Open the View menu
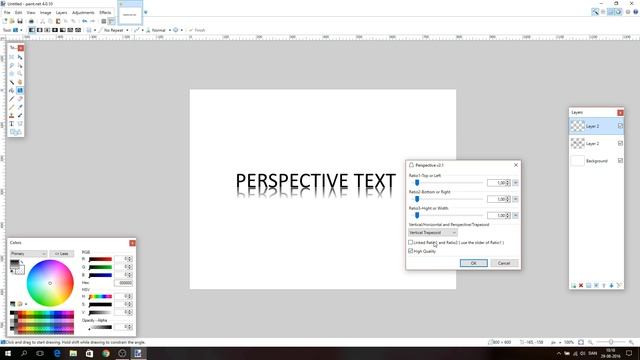This screenshot has height=360, width=640. pyautogui.click(x=31, y=13)
